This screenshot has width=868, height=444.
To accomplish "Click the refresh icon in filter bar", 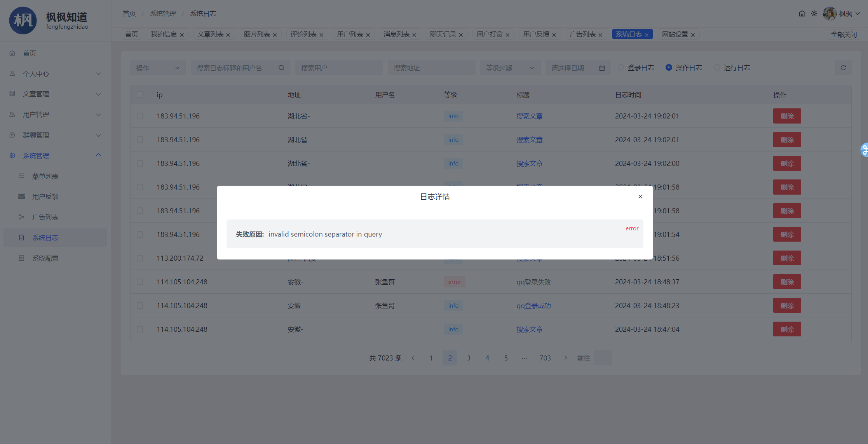I will [843, 68].
